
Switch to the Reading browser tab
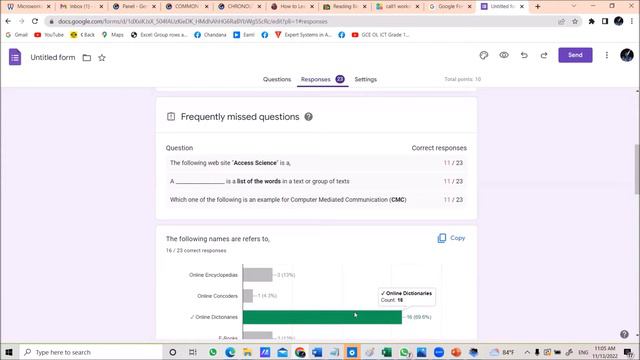coord(344,7)
